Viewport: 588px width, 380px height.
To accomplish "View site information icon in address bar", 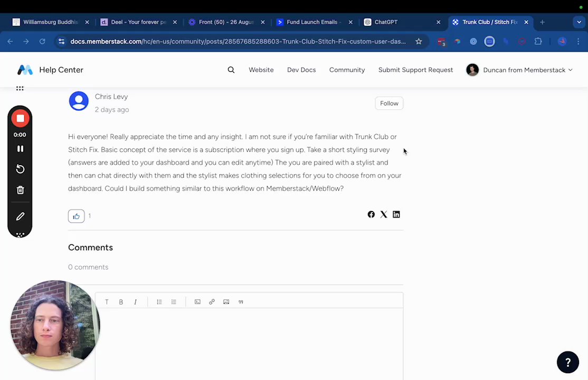I will click(61, 41).
